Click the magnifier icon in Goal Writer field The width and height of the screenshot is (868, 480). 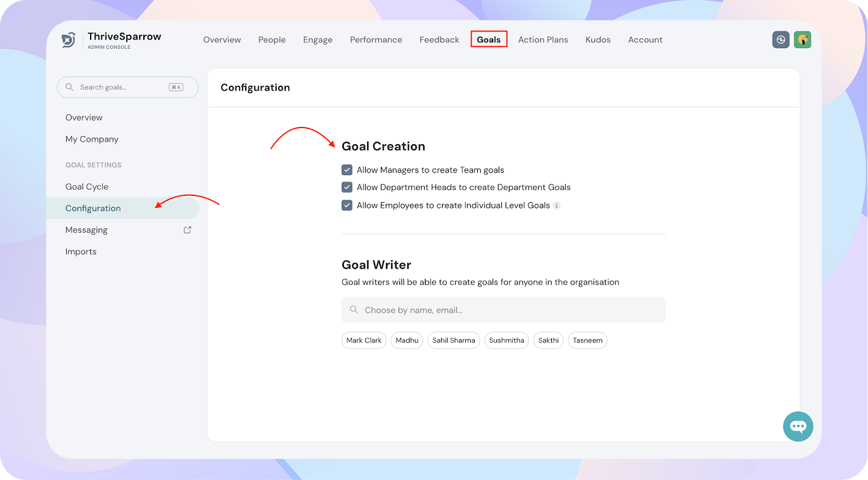coord(354,310)
